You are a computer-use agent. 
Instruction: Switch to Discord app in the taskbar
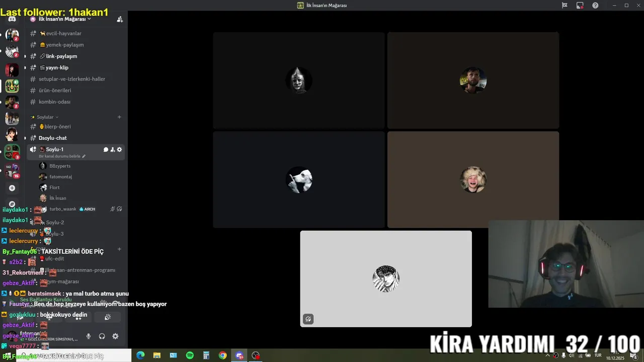[239, 355]
